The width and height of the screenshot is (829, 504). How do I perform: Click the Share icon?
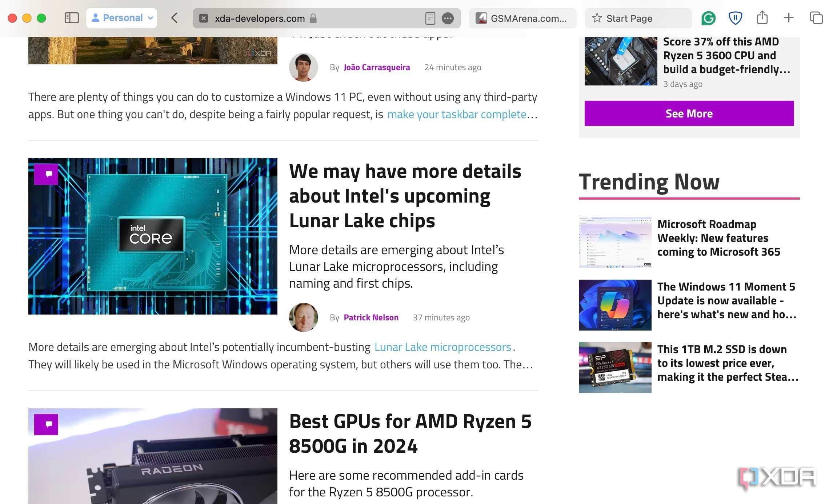[762, 17]
